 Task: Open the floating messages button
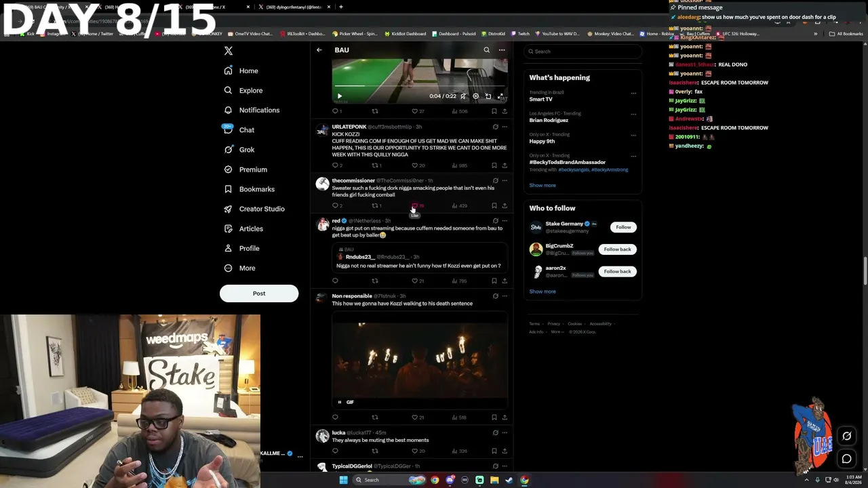[846, 459]
